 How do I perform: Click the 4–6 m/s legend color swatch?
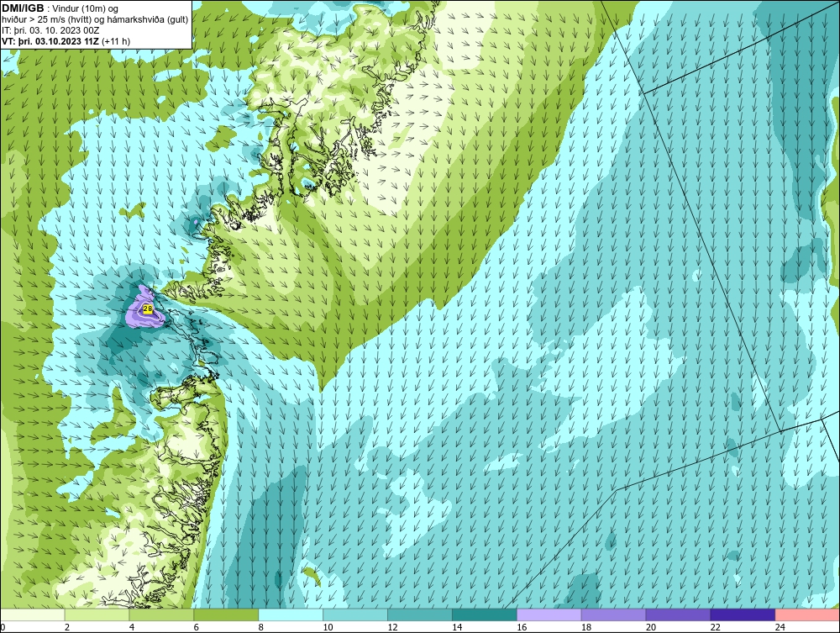click(161, 615)
